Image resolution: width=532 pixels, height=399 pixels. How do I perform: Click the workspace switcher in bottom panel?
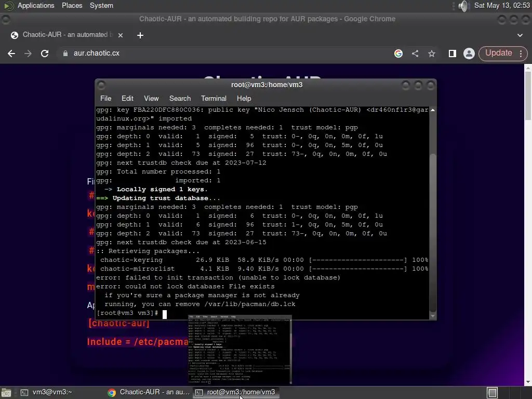492,393
